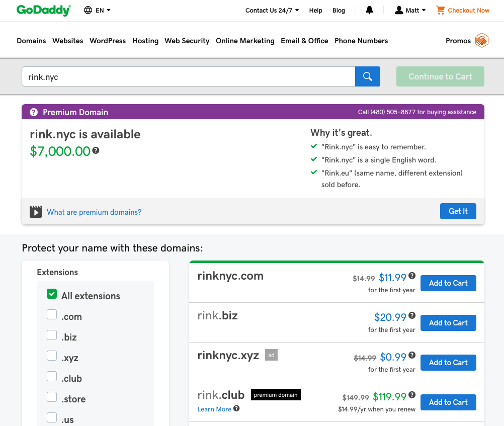The image size is (504, 426).
Task: Open the Online Marketing menu
Action: [245, 41]
